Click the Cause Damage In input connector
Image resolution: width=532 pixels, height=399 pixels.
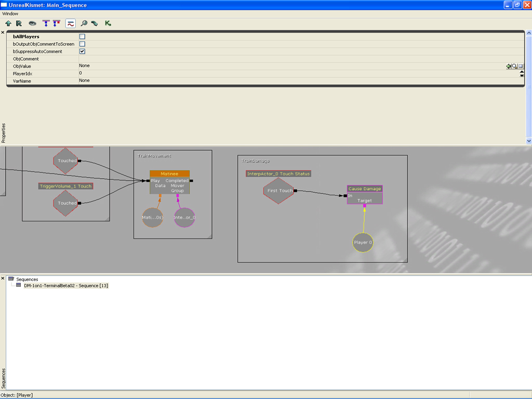pyautogui.click(x=345, y=196)
